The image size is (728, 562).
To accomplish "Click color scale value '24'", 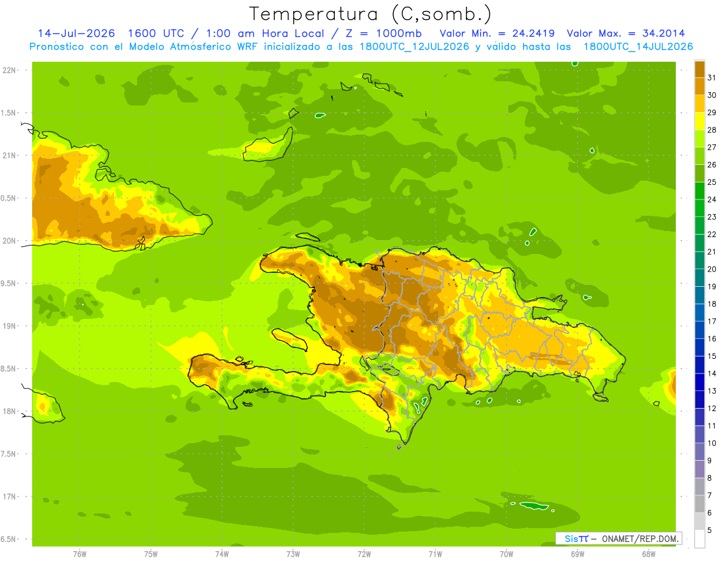I will click(712, 199).
